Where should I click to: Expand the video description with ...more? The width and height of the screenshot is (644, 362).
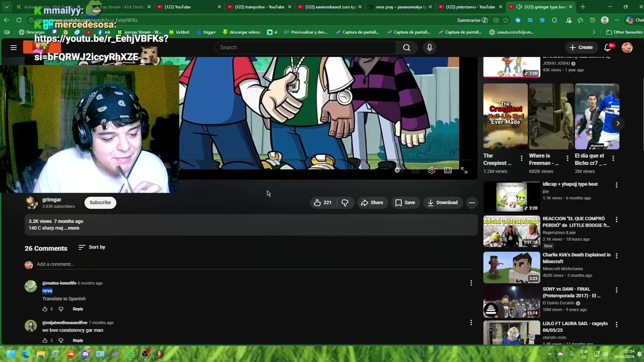[71, 228]
